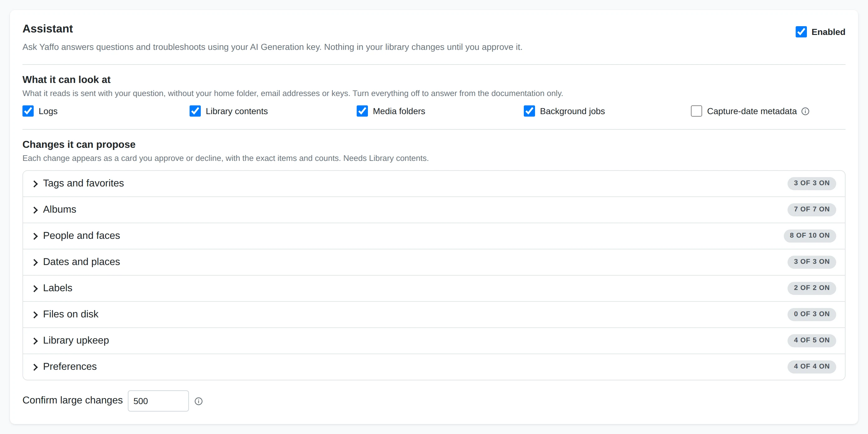Click the '4 OF 4 ON' badge

811,366
